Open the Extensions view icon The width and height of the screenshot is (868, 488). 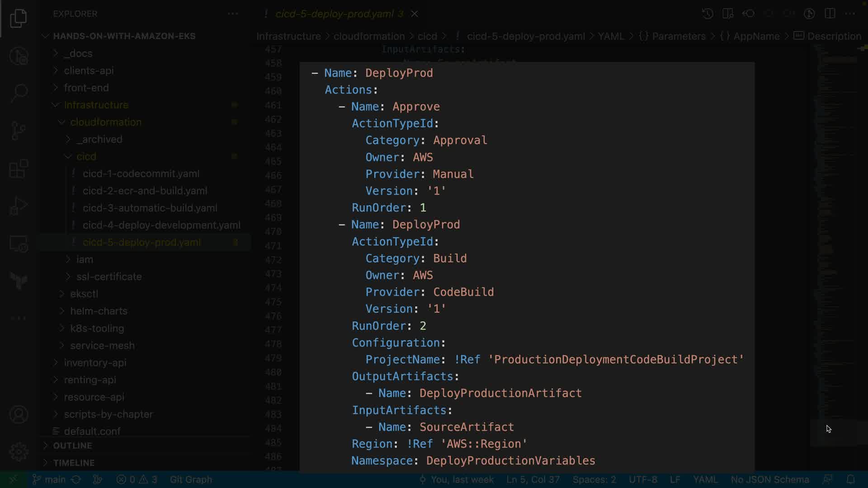19,169
